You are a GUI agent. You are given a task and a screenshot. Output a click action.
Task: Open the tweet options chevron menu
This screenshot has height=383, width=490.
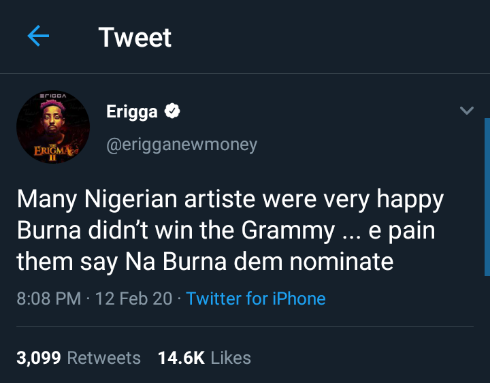(x=467, y=110)
